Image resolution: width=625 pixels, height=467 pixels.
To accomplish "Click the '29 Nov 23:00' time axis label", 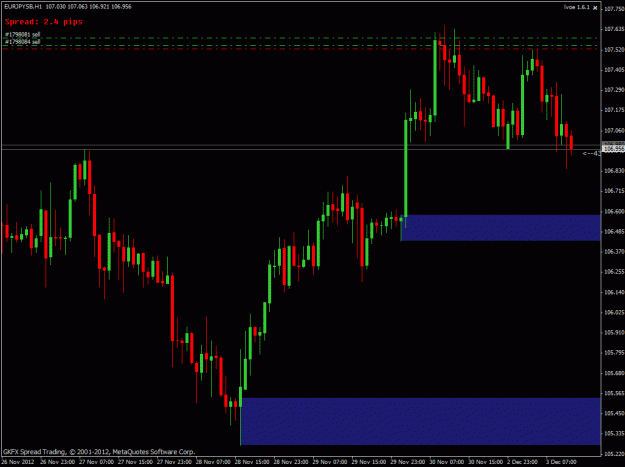I will click(x=407, y=462).
